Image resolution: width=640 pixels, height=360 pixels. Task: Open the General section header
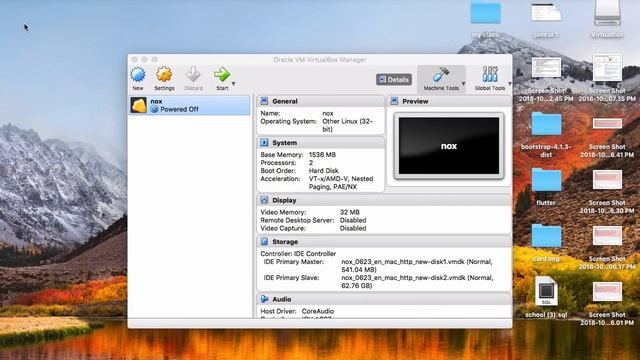(x=320, y=101)
